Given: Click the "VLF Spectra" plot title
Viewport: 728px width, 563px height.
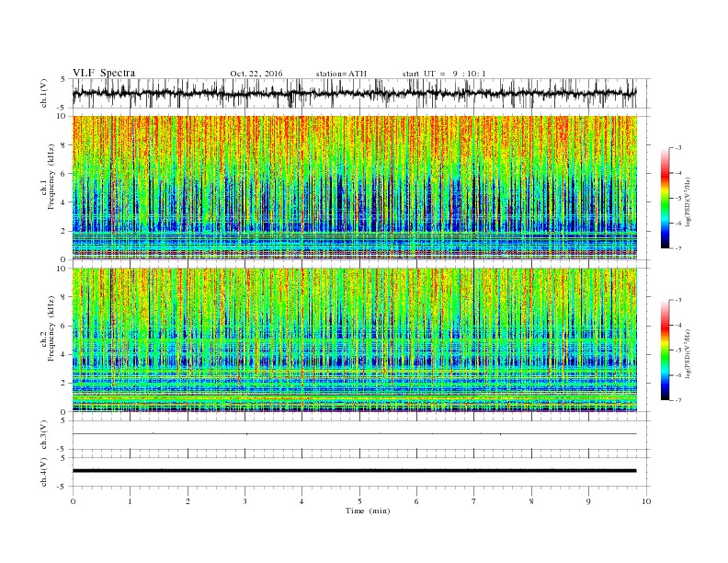Looking at the screenshot, I should (x=104, y=73).
